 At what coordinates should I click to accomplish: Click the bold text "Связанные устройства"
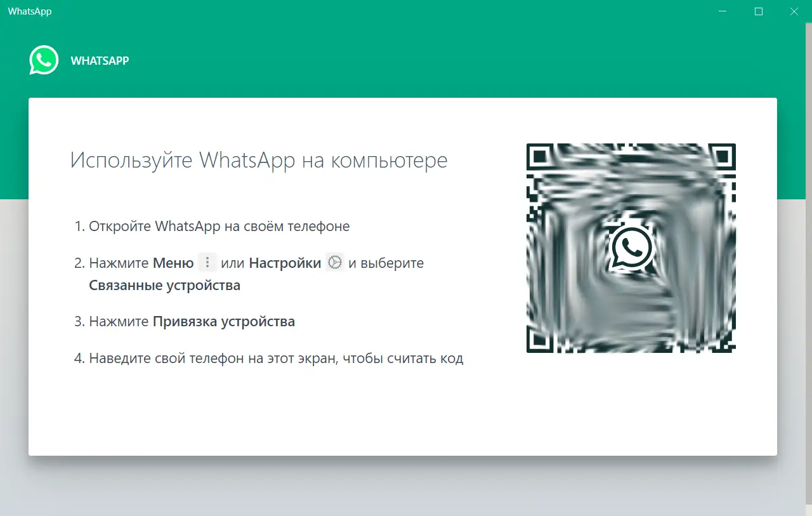point(164,286)
